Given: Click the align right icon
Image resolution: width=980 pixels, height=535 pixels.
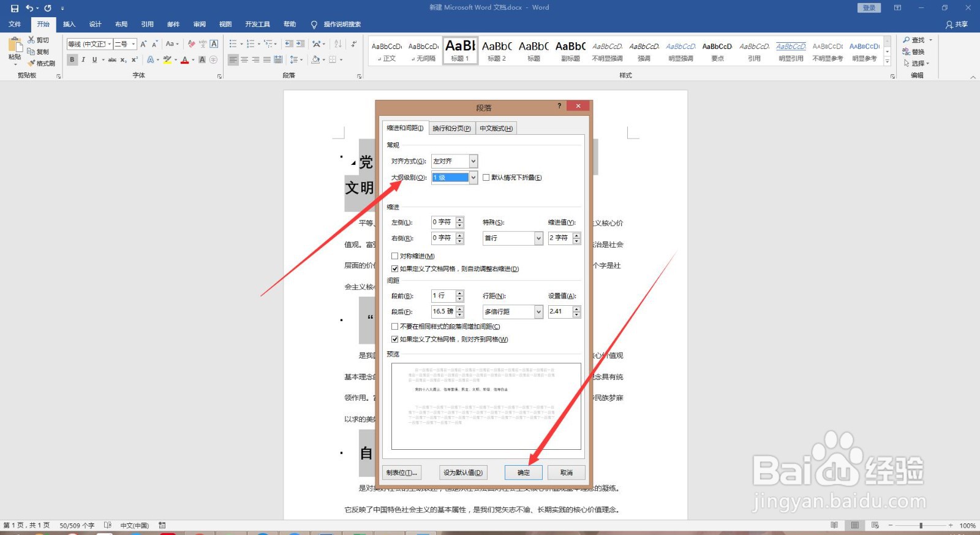Looking at the screenshot, I should [x=255, y=59].
